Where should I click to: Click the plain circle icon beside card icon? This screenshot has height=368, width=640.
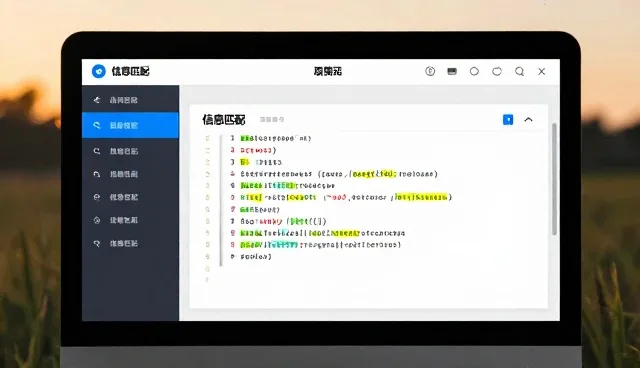474,71
